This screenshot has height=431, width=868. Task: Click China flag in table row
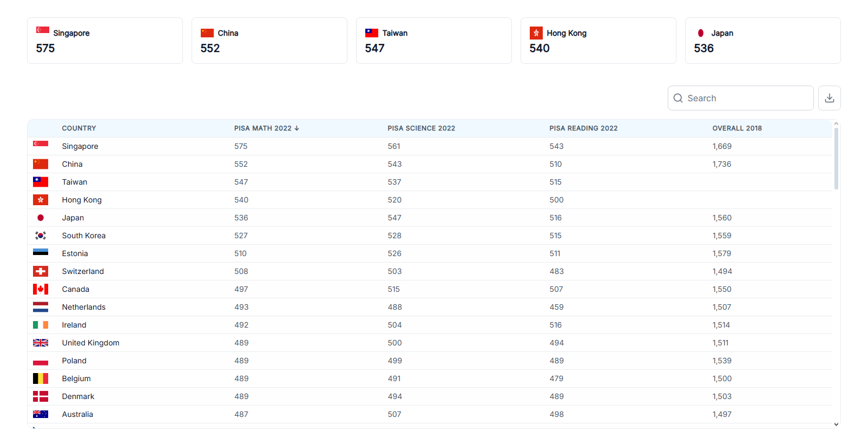pyautogui.click(x=41, y=164)
